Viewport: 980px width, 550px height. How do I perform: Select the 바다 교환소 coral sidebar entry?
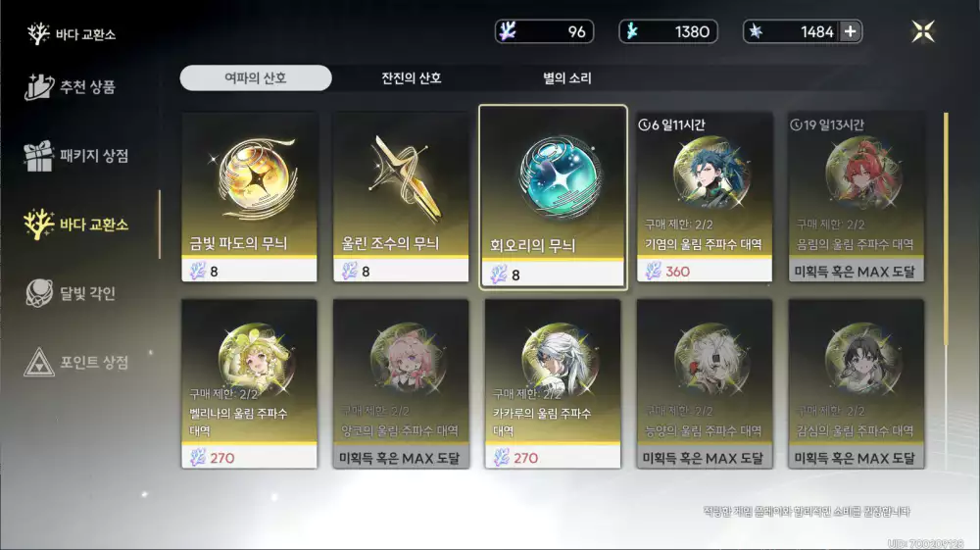pos(75,224)
